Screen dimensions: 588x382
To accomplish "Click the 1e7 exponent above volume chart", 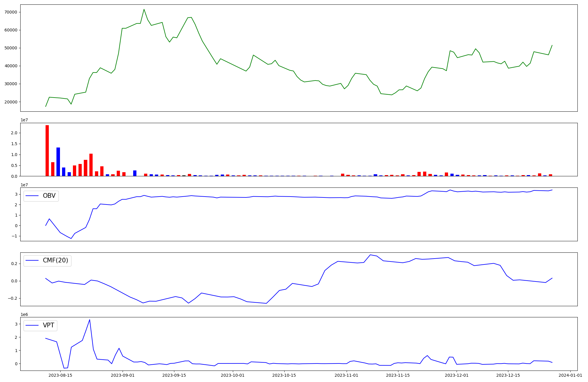I will 24,120.
